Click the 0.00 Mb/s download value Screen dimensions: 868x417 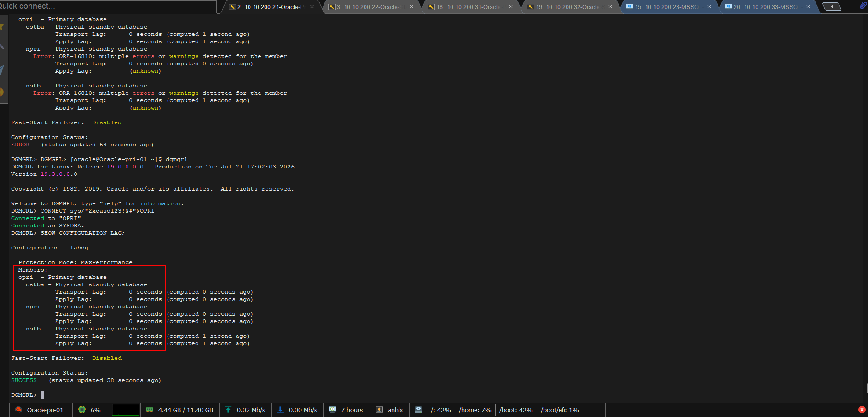tap(303, 410)
